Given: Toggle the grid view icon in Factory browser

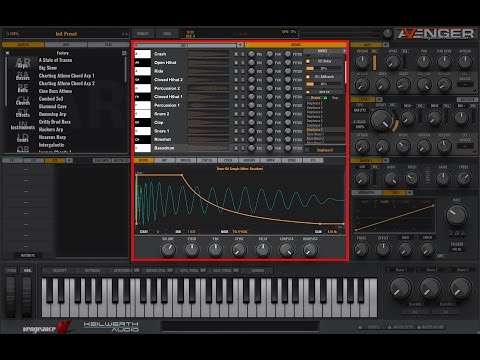Looking at the screenshot, I should [x=124, y=53].
